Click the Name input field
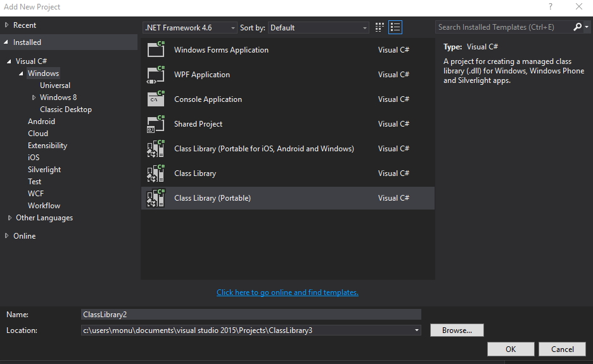This screenshot has width=593, height=364. 251,315
